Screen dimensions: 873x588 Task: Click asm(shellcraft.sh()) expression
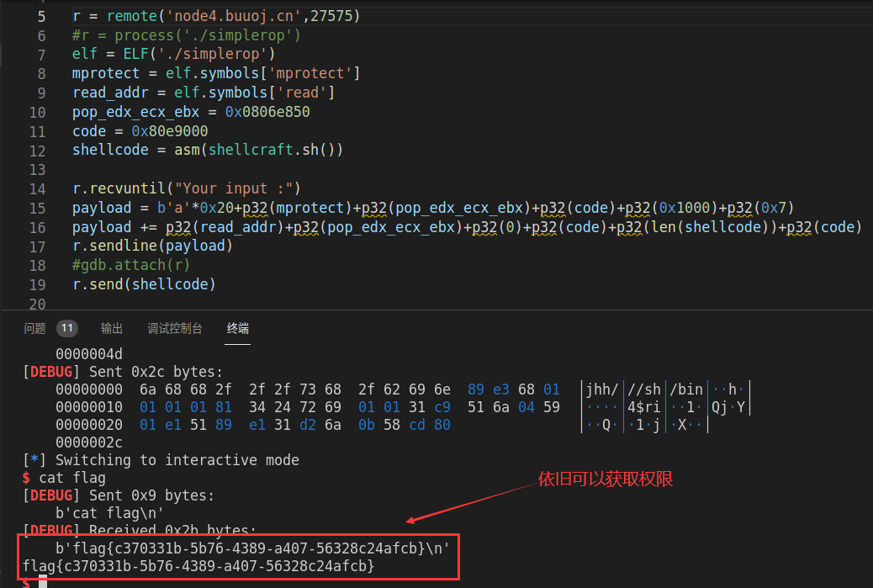pos(258,150)
